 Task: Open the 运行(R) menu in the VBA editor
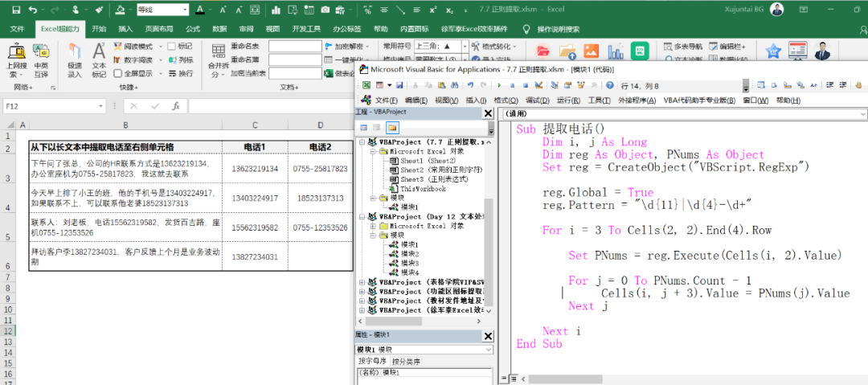coord(568,100)
